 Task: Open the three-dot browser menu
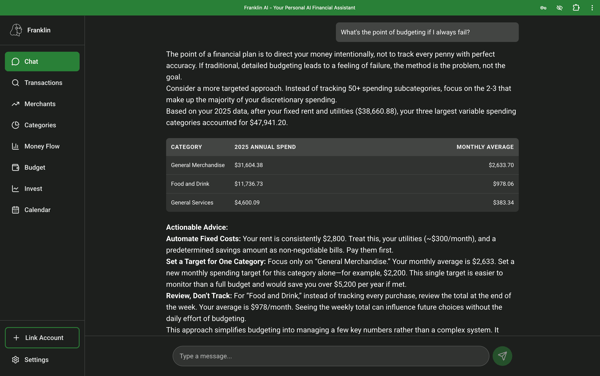pyautogui.click(x=592, y=8)
